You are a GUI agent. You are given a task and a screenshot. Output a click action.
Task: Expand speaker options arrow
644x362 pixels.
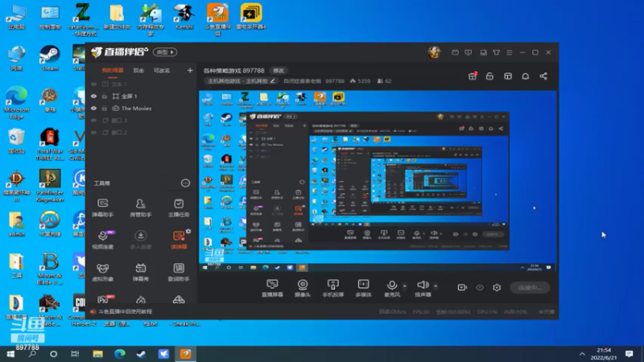tap(436, 286)
